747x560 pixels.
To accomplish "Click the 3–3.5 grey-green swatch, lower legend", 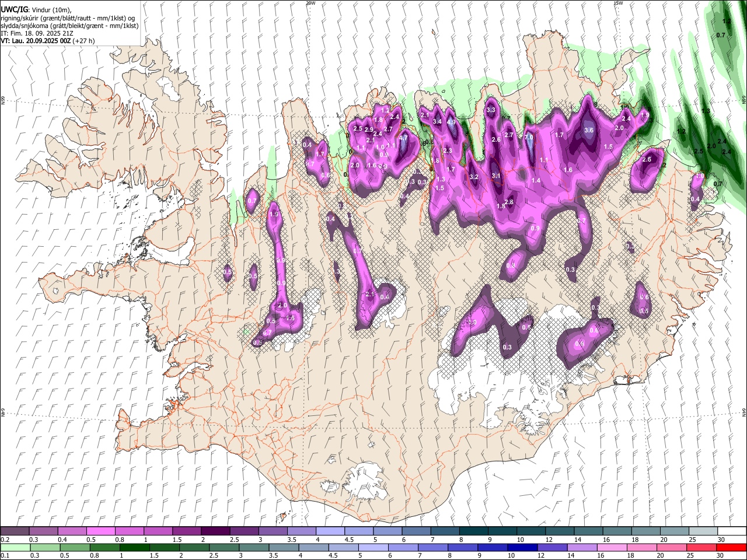I will point(254,547).
